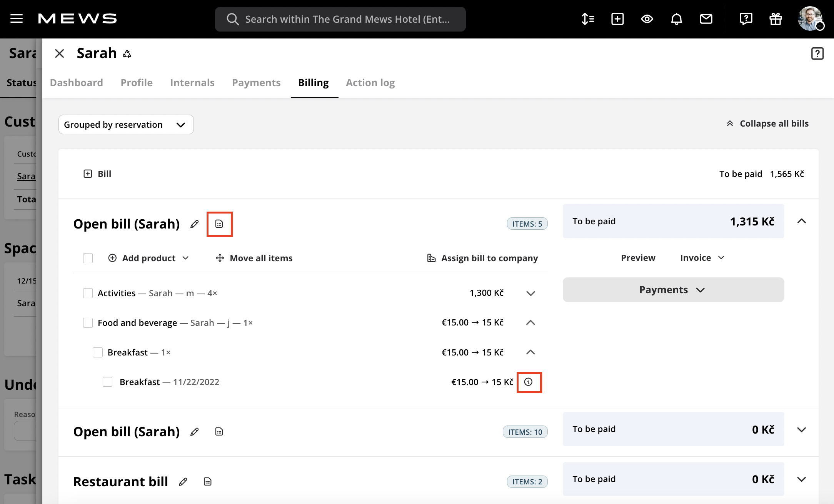Open the user profile avatar
The image size is (834, 504).
(x=810, y=18)
